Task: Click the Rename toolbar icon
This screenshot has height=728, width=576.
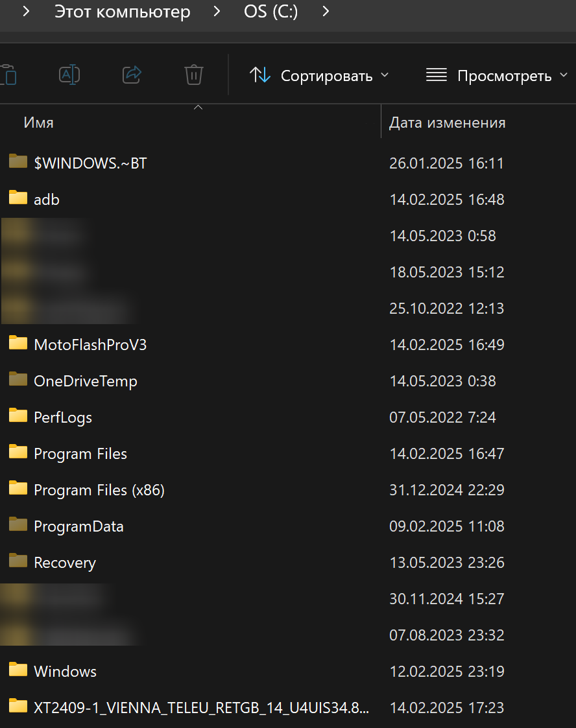Action: click(x=69, y=75)
